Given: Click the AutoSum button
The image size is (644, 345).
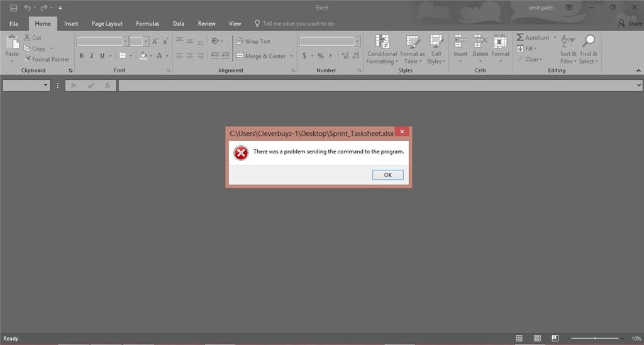Looking at the screenshot, I should [533, 37].
